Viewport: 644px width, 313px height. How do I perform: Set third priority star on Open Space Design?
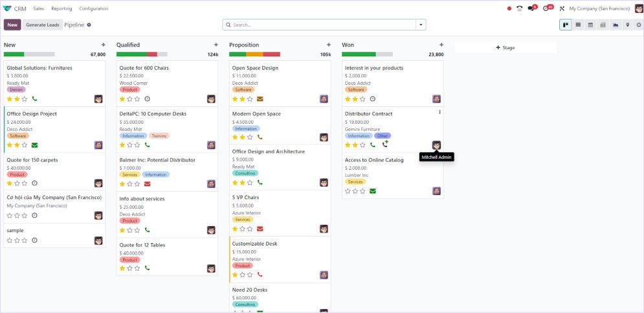coord(250,99)
